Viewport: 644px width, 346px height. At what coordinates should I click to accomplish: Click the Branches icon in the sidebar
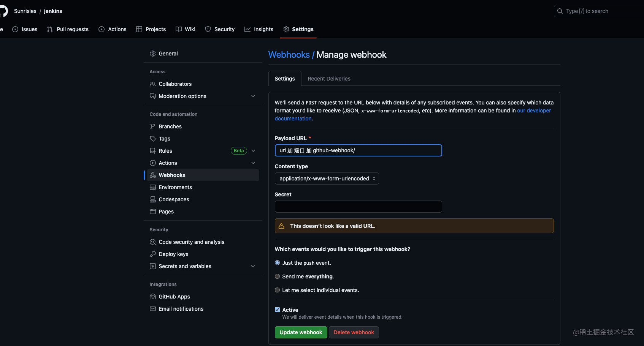tap(153, 126)
